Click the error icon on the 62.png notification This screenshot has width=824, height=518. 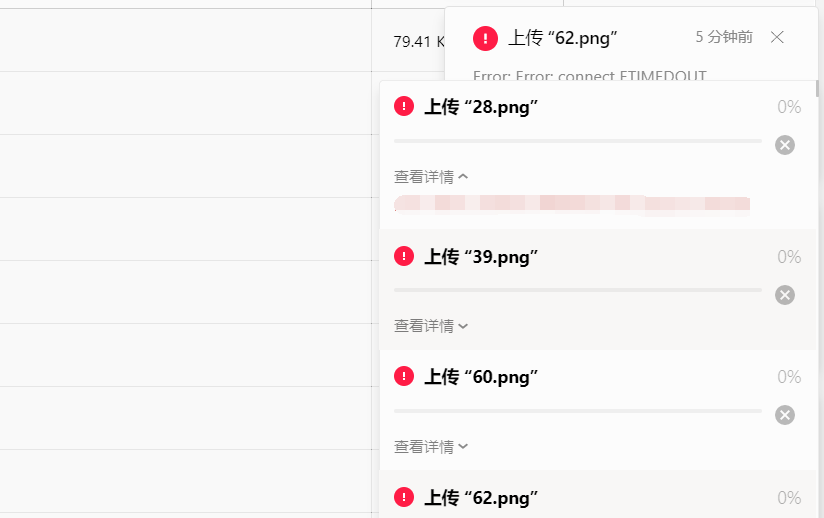[x=485, y=38]
